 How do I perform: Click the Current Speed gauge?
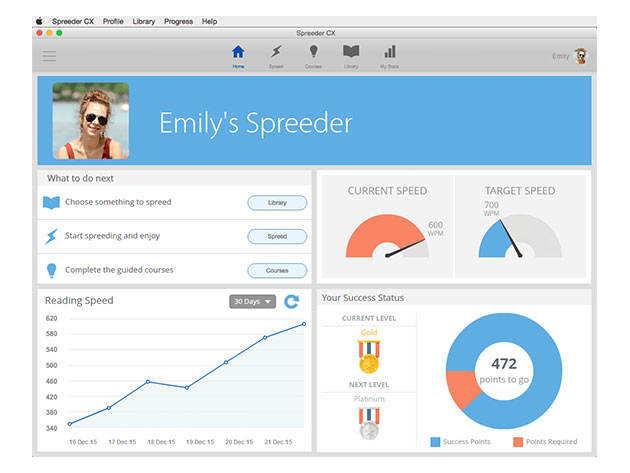click(x=387, y=236)
